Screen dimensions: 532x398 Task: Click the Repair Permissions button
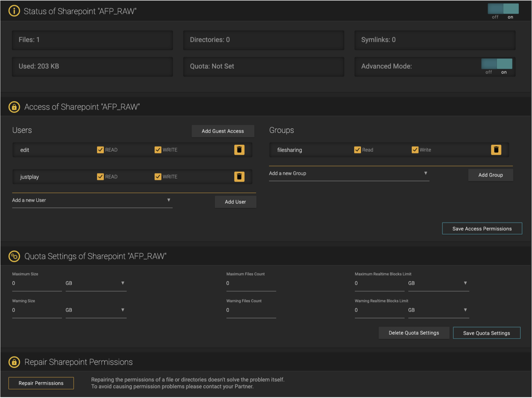click(x=41, y=383)
